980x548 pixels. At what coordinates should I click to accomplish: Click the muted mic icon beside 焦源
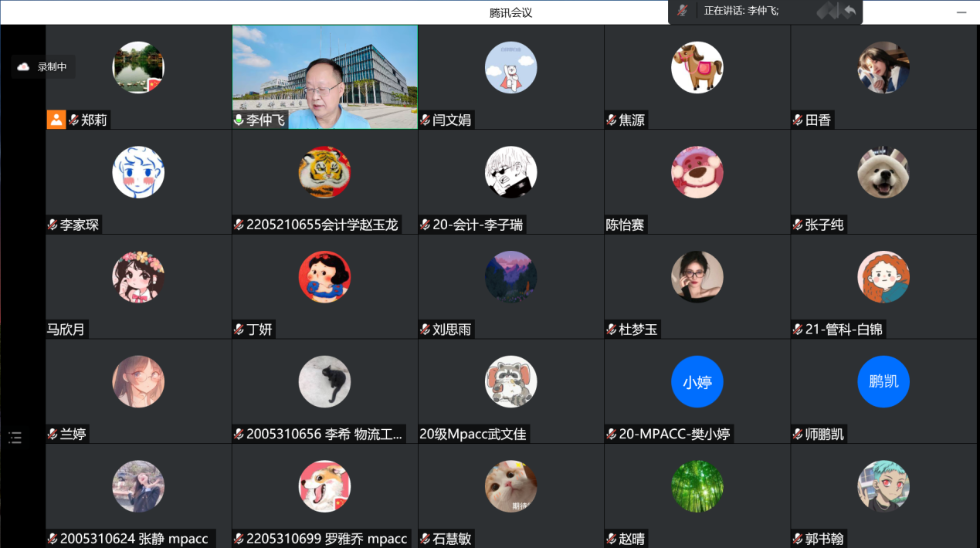612,120
